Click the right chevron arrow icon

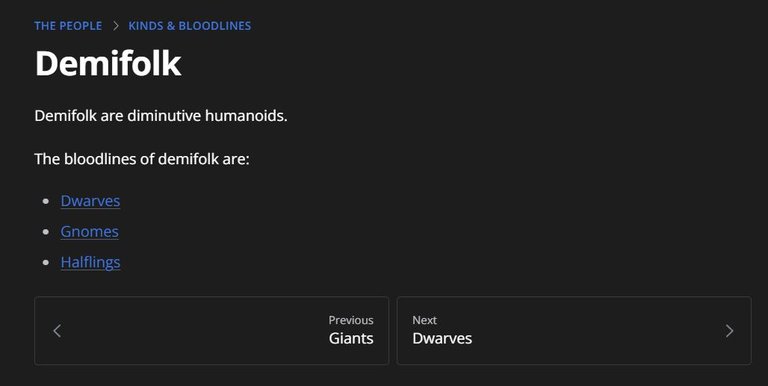[x=729, y=331]
